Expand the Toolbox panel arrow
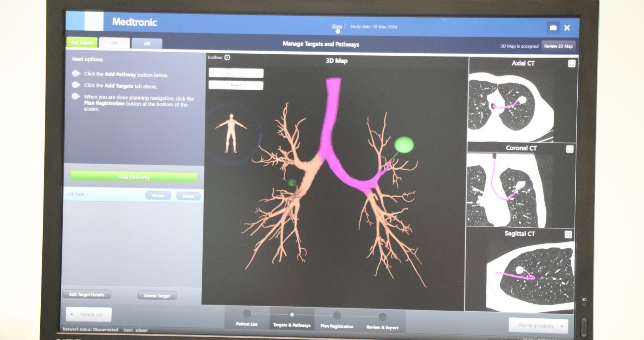The width and height of the screenshot is (644, 340). point(227,58)
